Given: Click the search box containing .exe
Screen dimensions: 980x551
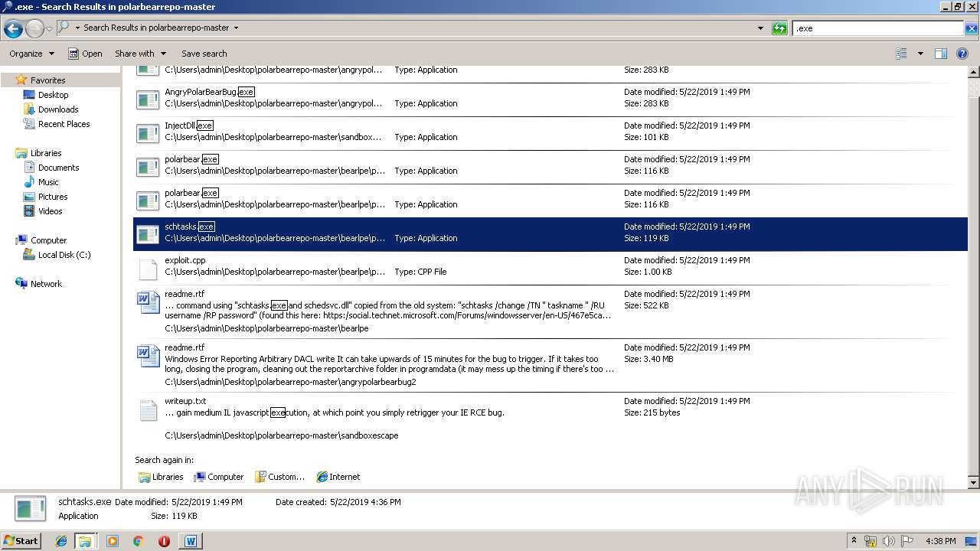Looking at the screenshot, I should 877,28.
